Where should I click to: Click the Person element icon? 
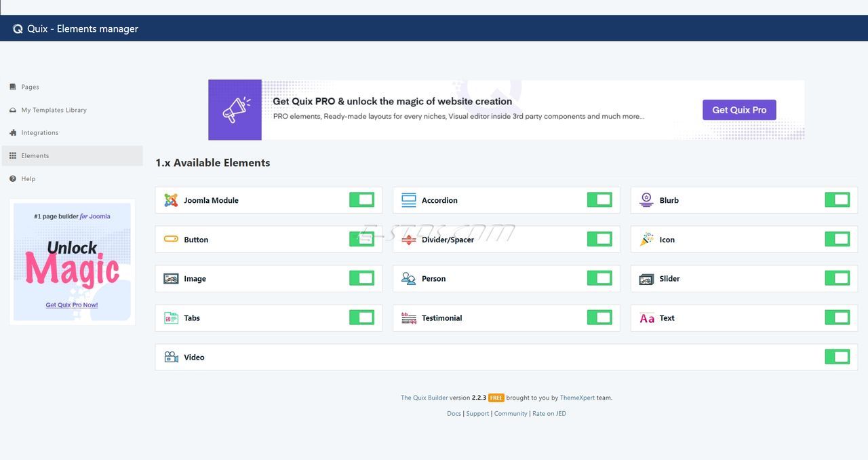409,279
